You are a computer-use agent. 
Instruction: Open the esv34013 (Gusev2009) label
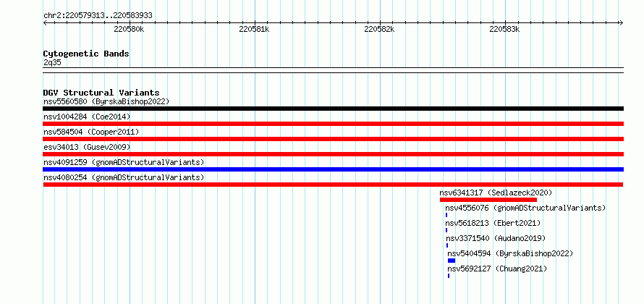[x=87, y=147]
